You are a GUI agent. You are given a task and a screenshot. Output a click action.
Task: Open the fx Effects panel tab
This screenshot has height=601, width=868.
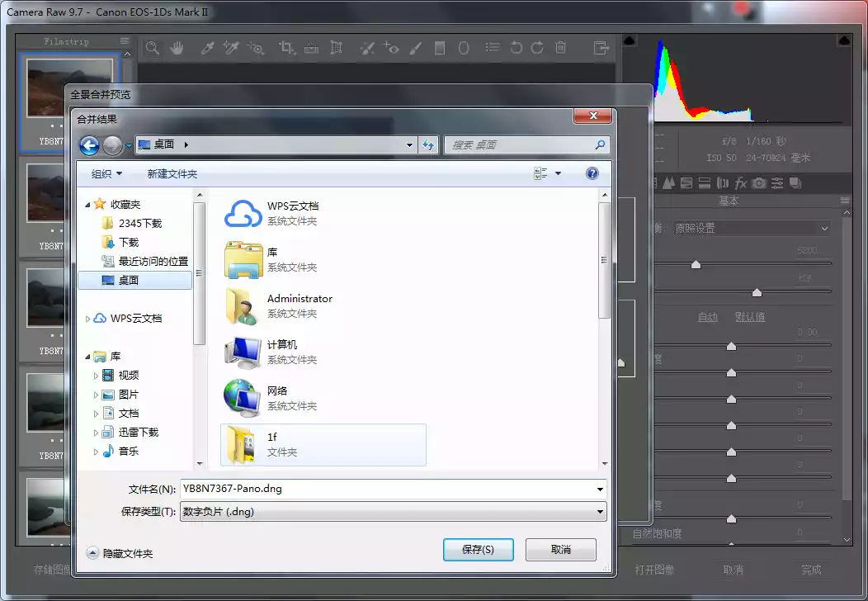pyautogui.click(x=741, y=182)
